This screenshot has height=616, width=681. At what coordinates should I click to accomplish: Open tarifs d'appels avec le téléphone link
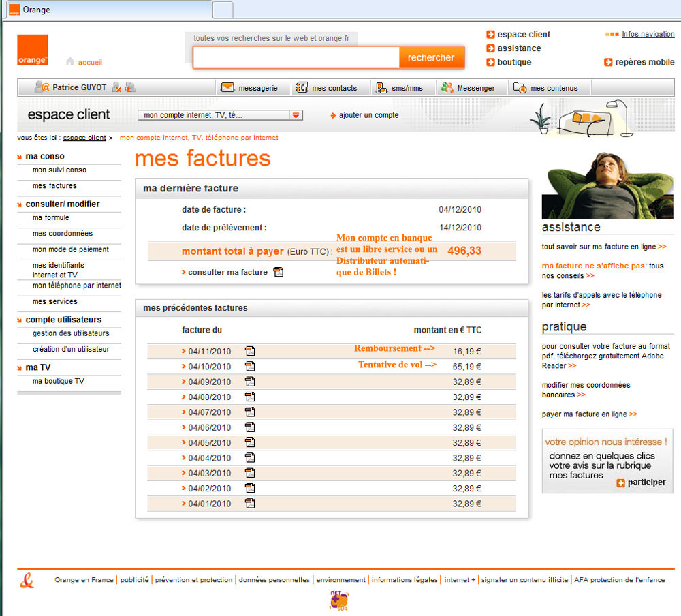coord(601,300)
